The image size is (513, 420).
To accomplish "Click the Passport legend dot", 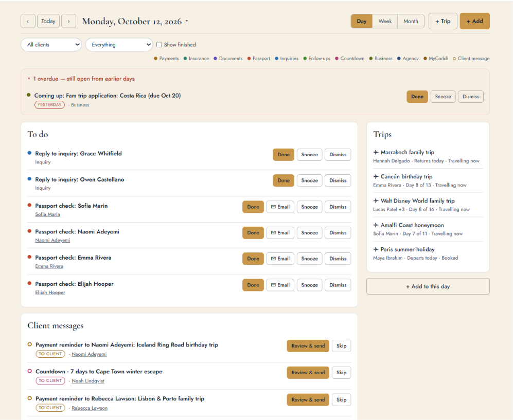I will coord(249,59).
